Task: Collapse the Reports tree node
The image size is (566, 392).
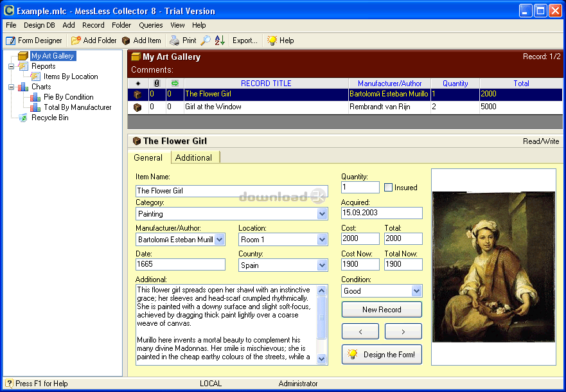Action: [x=12, y=66]
